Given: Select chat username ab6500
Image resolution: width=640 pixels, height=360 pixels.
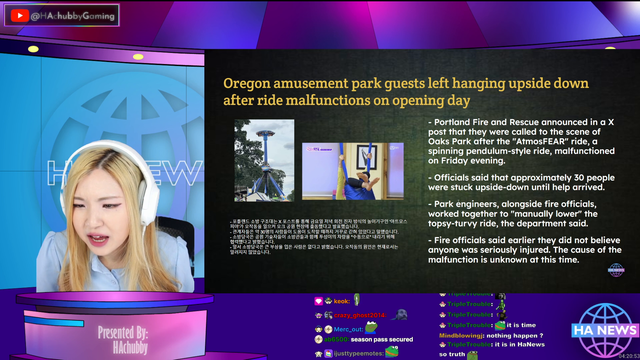Looking at the screenshot, I should [x=336, y=340].
